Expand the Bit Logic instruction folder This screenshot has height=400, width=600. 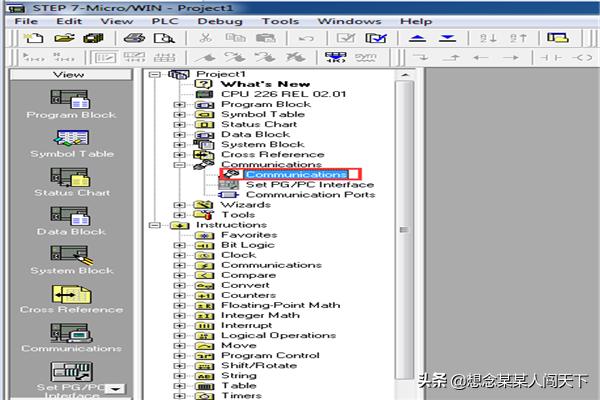[x=179, y=245]
